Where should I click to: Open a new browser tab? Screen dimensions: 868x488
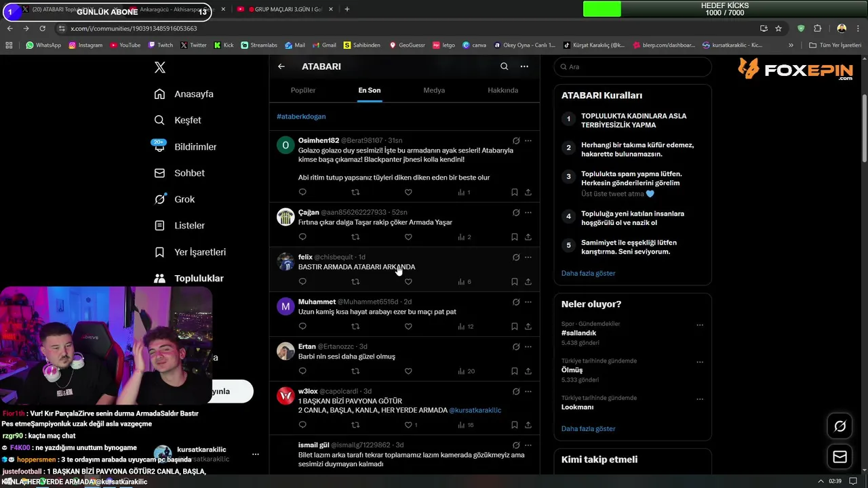coord(347,9)
